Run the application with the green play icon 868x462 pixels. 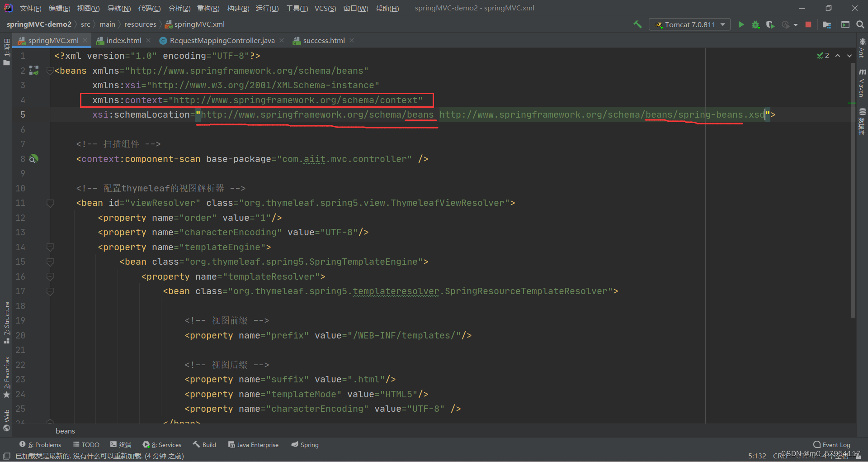coord(741,24)
